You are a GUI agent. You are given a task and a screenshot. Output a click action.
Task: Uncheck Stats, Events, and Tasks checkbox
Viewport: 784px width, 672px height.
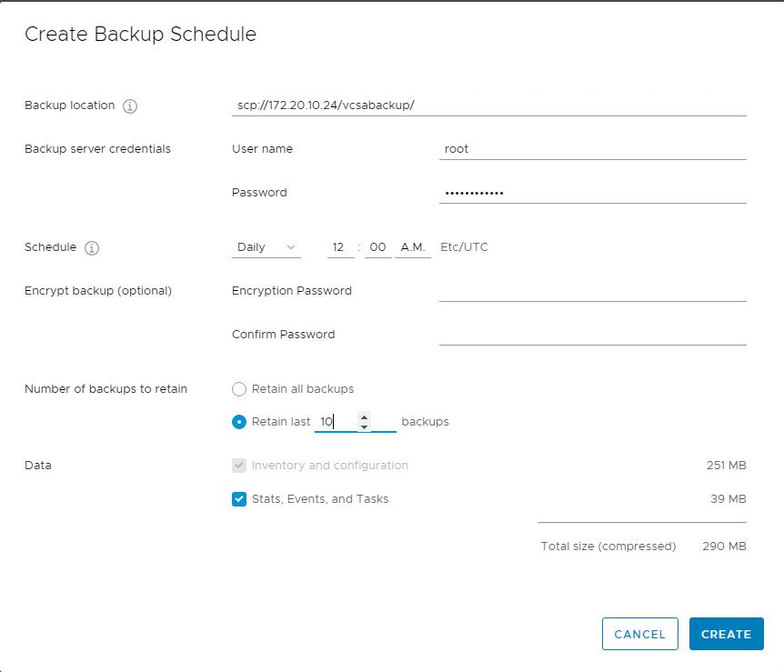(x=239, y=499)
